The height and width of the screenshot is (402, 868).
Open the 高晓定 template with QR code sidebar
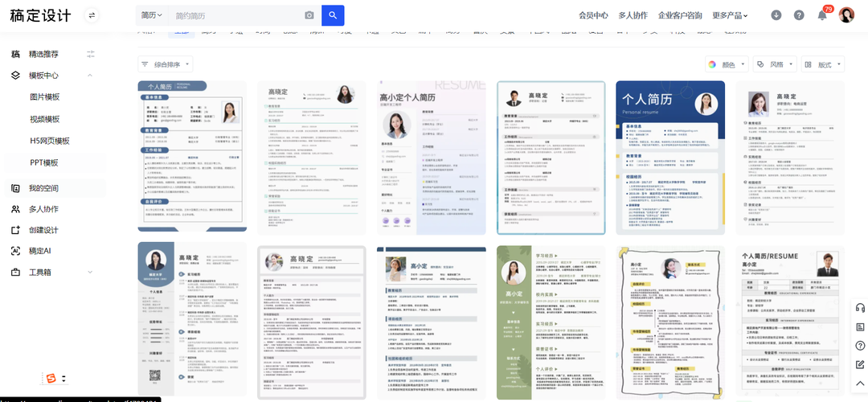click(x=192, y=319)
